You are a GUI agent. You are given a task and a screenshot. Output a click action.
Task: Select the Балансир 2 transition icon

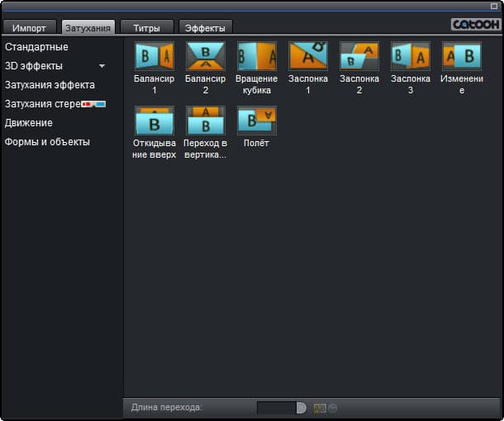[x=206, y=56]
